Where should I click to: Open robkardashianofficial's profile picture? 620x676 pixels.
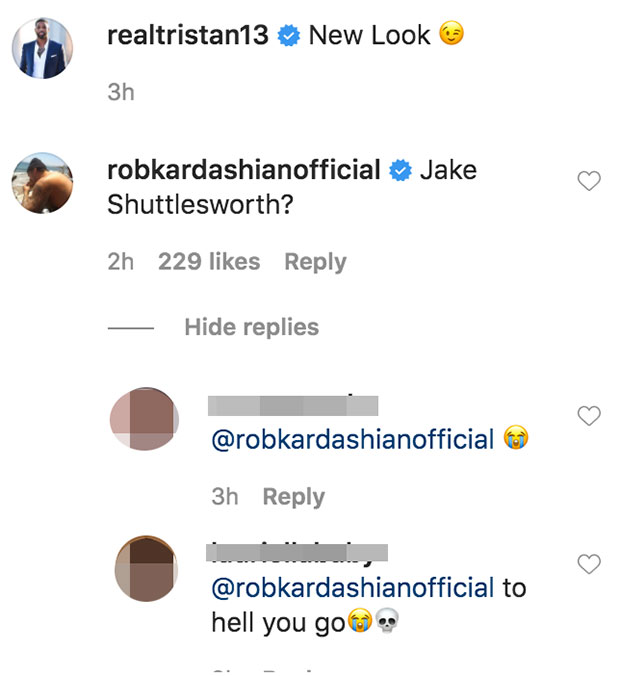44,182
